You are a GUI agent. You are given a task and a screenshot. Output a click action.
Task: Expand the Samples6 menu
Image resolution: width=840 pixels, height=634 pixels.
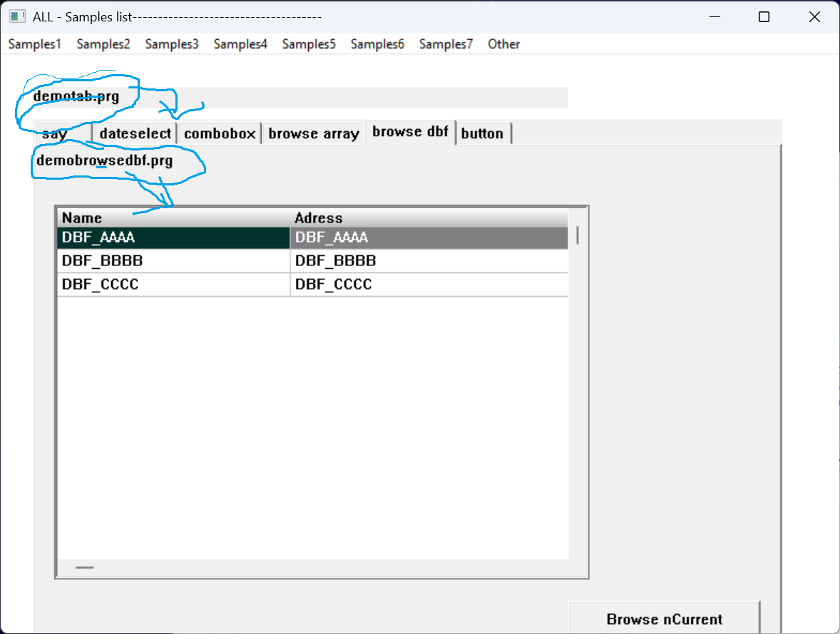tap(377, 44)
